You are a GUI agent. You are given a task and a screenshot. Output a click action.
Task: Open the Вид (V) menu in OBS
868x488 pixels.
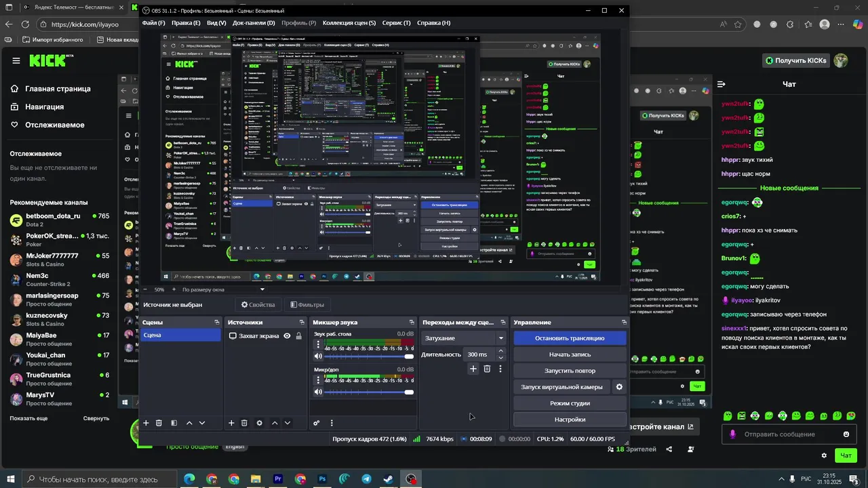[216, 22]
